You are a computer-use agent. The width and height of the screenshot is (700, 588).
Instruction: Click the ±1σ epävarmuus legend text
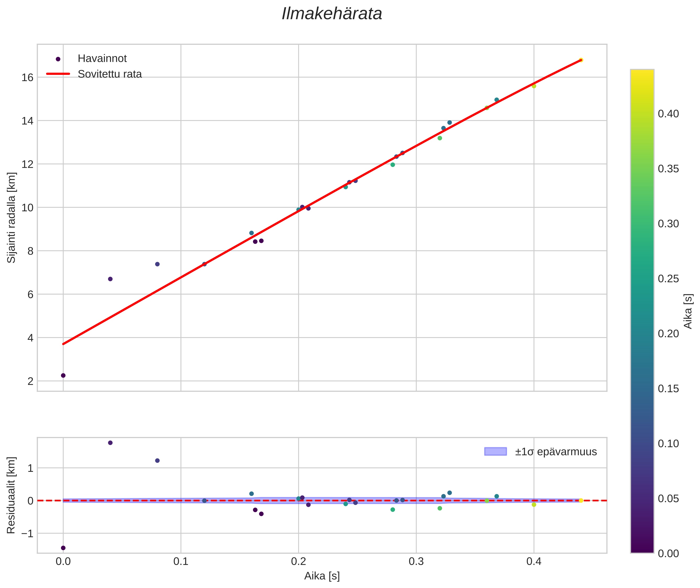(x=556, y=452)
